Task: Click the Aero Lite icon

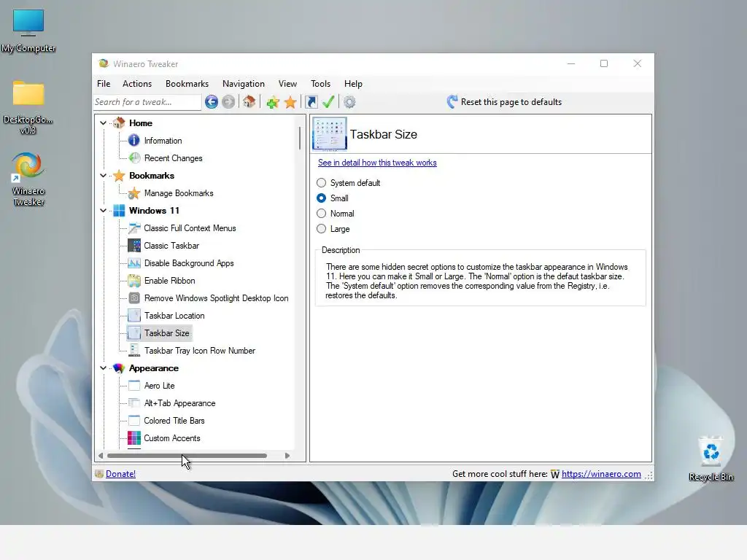Action: (134, 386)
